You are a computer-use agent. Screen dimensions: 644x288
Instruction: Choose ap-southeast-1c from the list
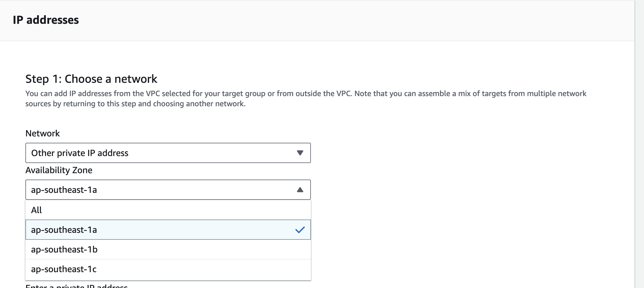(x=64, y=269)
